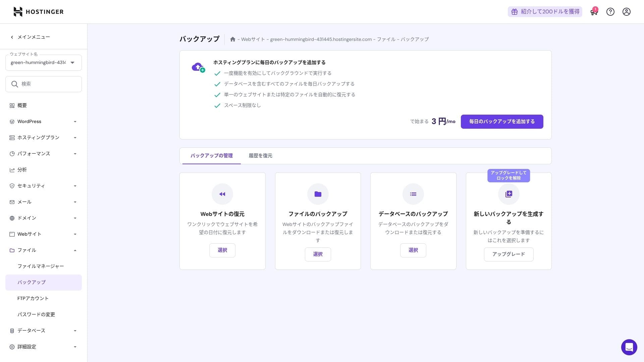Viewport: 644px width, 362px height.
Task: Expand the パフォーマンス menu arrow
Action: click(75, 154)
